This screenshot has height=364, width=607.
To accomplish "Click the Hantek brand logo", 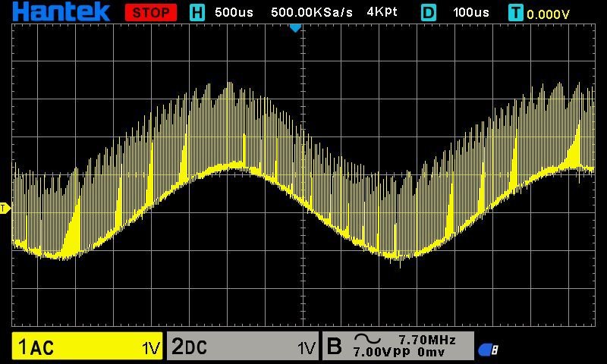I will pos(61,11).
